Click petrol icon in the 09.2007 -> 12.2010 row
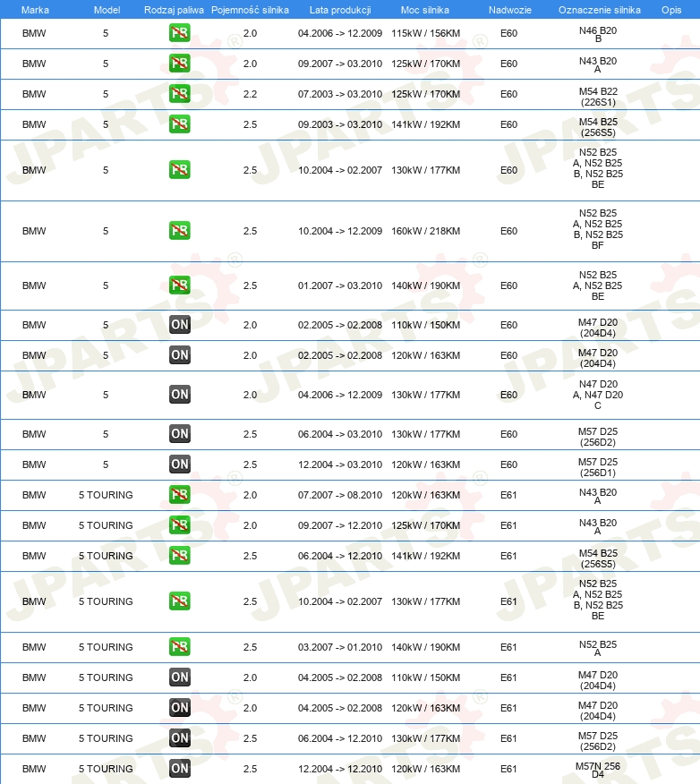 pos(180,525)
